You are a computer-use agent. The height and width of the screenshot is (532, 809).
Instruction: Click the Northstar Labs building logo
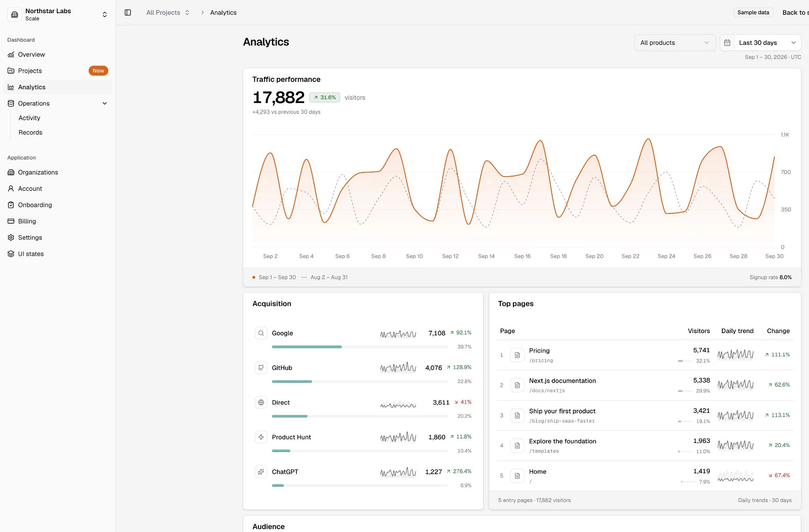click(x=14, y=14)
